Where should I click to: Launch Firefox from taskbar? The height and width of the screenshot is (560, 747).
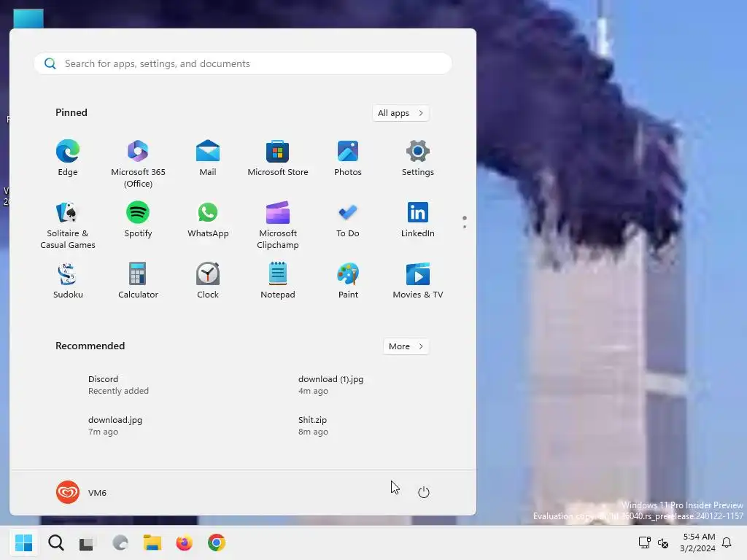(x=185, y=542)
